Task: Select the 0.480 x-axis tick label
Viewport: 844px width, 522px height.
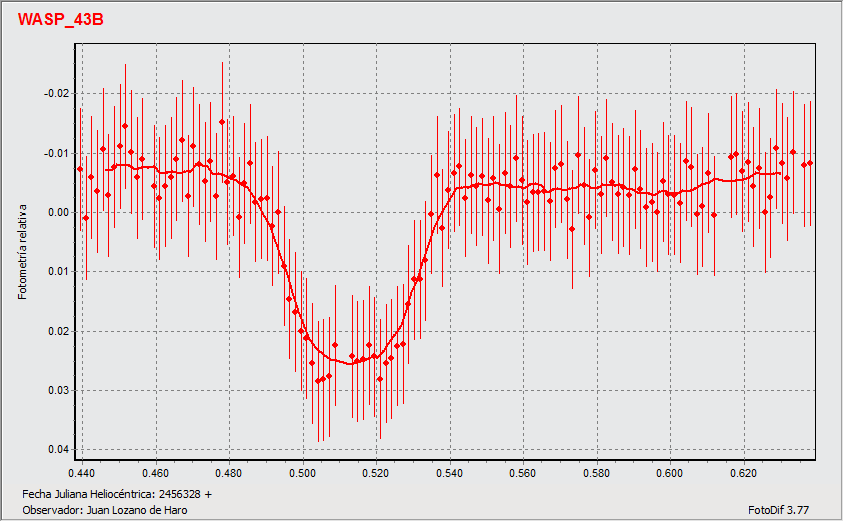Action: [229, 471]
